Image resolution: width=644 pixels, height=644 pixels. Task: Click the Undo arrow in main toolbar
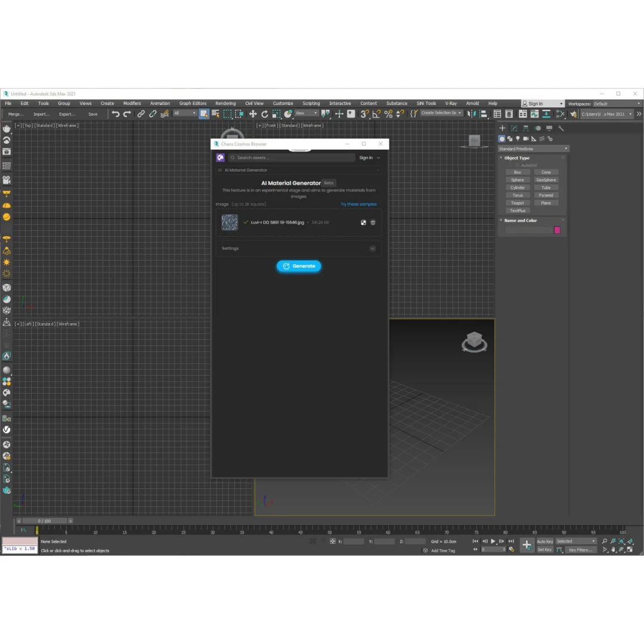click(x=116, y=114)
